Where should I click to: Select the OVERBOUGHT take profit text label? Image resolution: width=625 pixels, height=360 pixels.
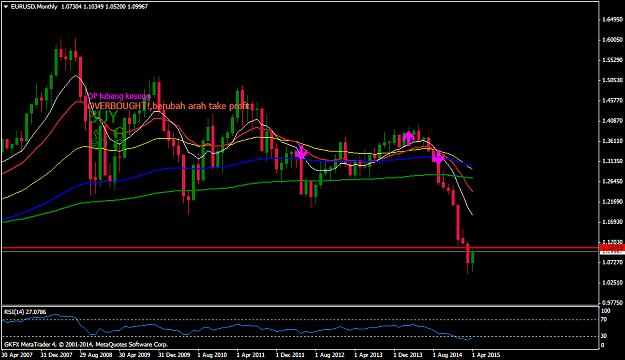(x=168, y=106)
